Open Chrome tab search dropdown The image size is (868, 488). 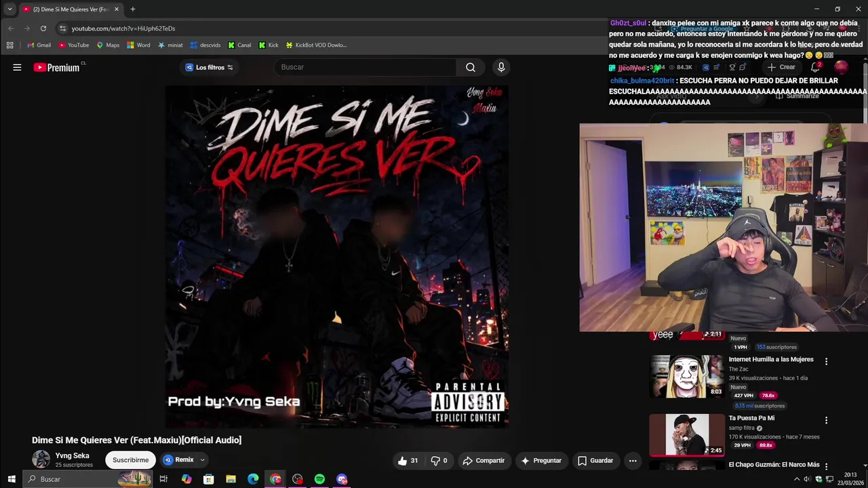[x=9, y=9]
